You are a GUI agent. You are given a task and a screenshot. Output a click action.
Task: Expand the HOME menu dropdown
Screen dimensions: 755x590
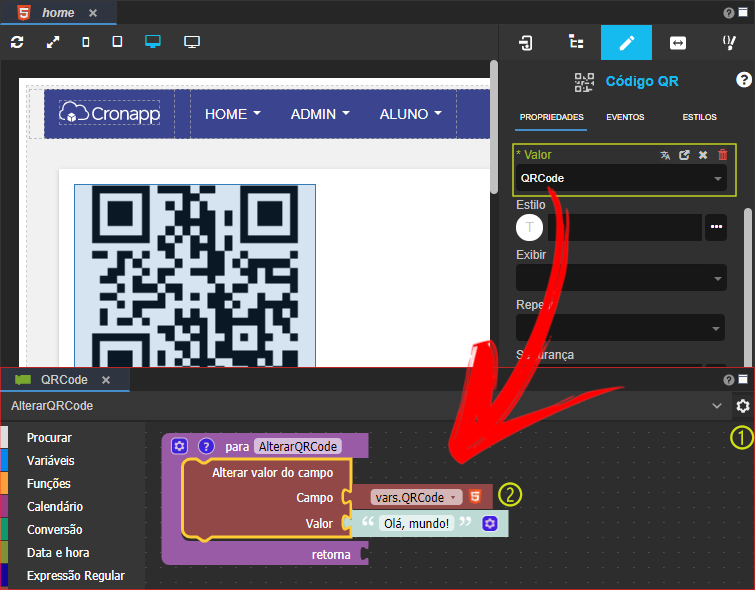[233, 114]
